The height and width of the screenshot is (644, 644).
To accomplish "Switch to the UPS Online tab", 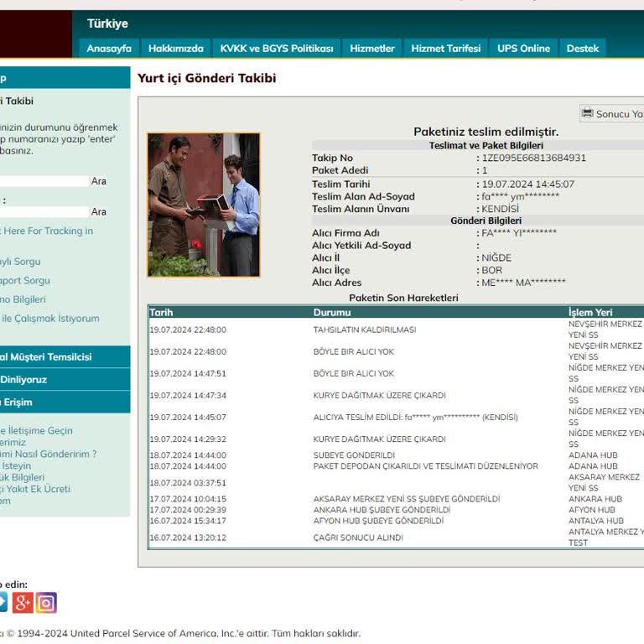I will [x=523, y=49].
